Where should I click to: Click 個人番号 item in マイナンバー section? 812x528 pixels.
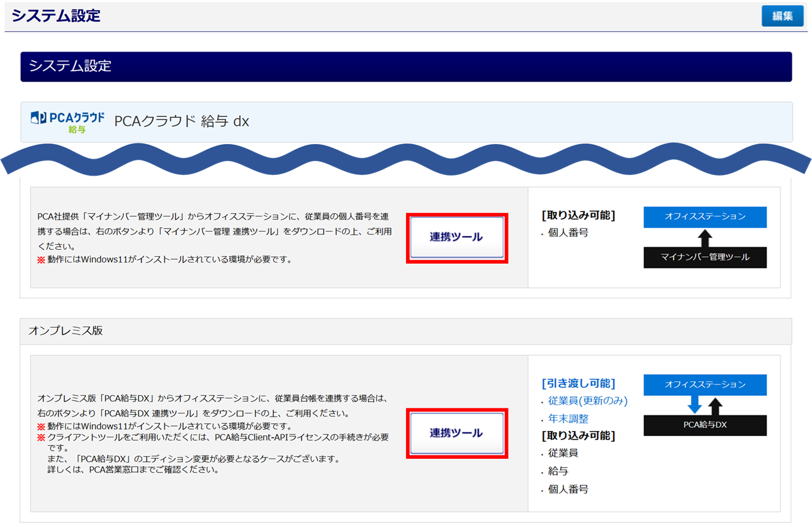(568, 233)
